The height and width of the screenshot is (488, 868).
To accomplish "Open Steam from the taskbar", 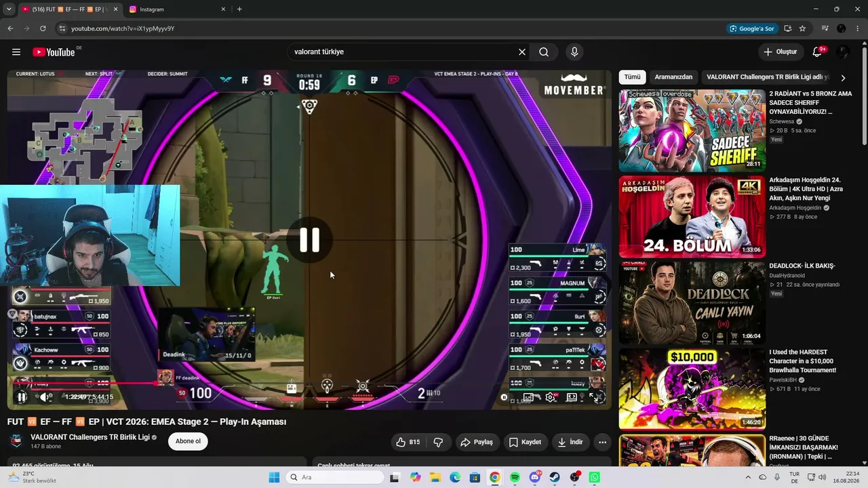I will point(555,477).
